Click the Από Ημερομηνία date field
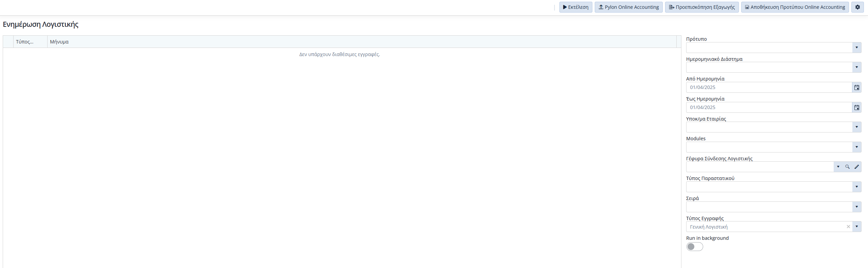 coord(769,87)
